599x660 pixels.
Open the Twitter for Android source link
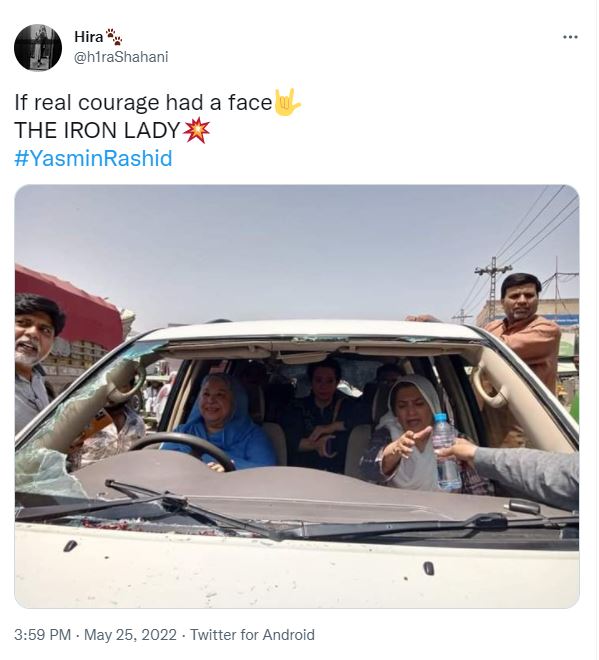click(x=252, y=634)
